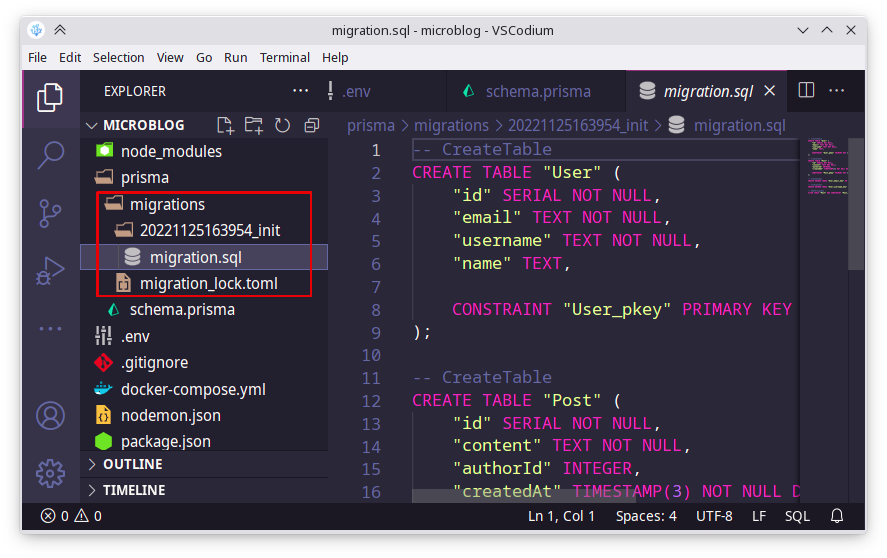The height and width of the screenshot is (558, 887).
Task: Open the .gitignore file
Action: tap(204, 363)
